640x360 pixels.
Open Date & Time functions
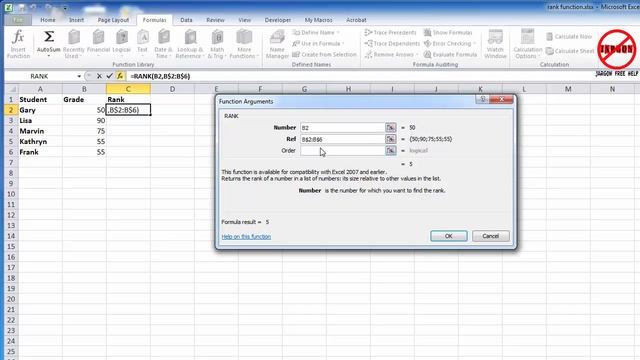[x=163, y=44]
